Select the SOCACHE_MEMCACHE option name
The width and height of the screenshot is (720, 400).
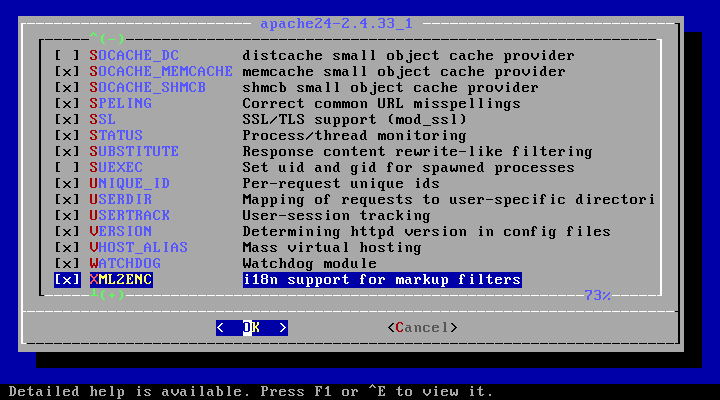(161, 72)
